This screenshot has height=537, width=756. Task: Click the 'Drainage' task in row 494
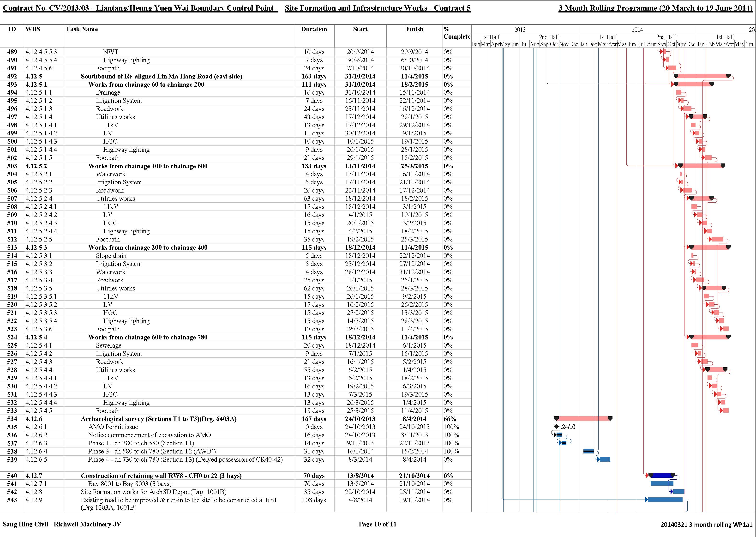coord(108,93)
